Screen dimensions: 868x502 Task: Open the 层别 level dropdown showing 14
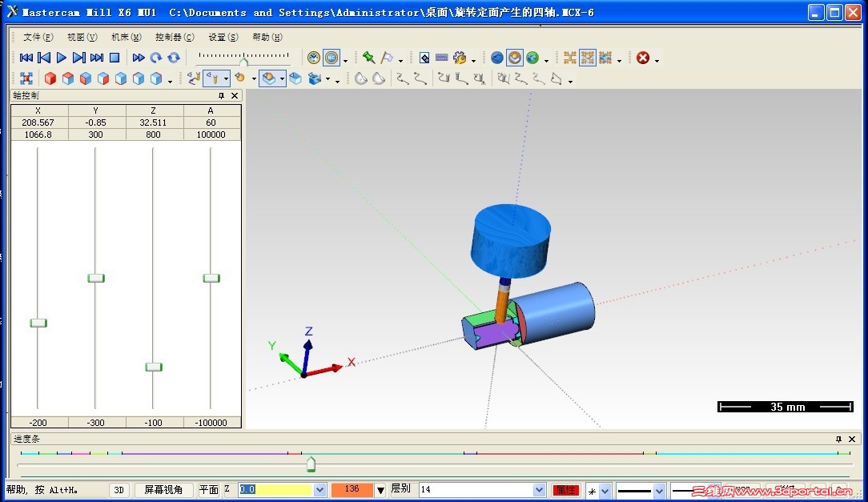(x=539, y=490)
